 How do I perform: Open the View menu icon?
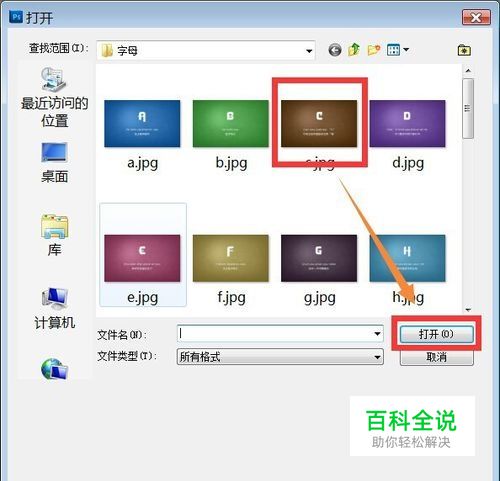397,50
